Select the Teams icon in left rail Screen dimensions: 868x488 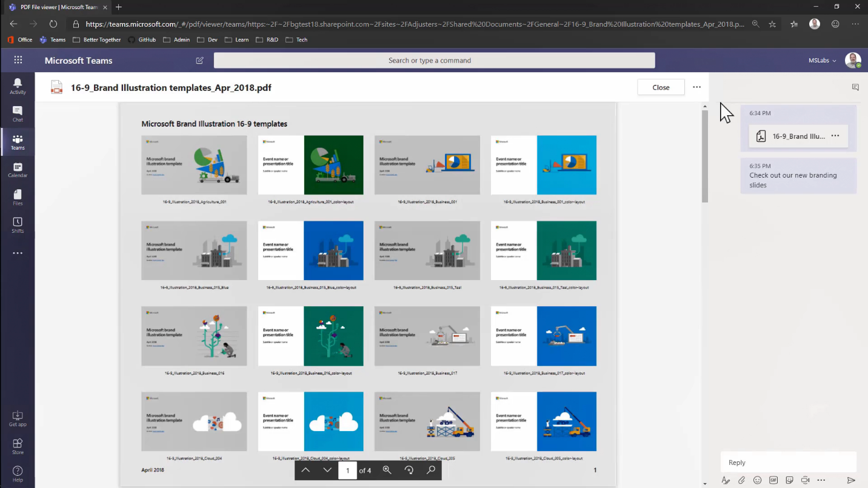(x=18, y=142)
